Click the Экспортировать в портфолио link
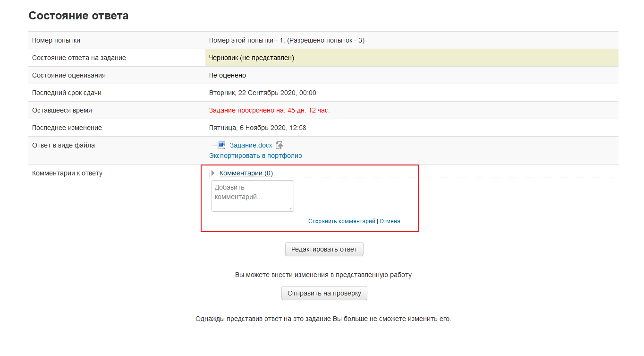 click(255, 156)
